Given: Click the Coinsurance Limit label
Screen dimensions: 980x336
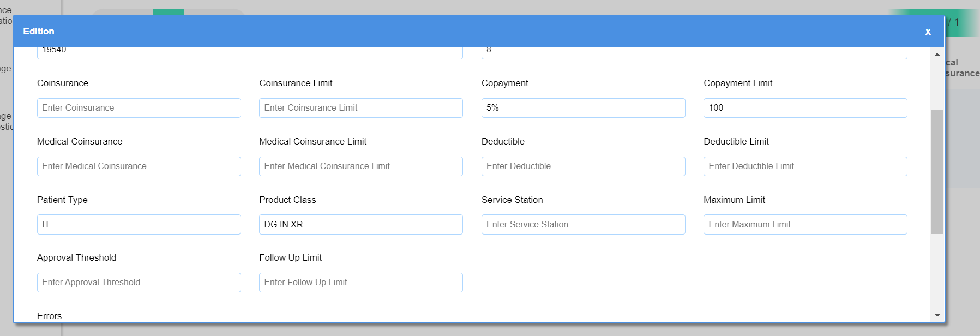Looking at the screenshot, I should 296,83.
